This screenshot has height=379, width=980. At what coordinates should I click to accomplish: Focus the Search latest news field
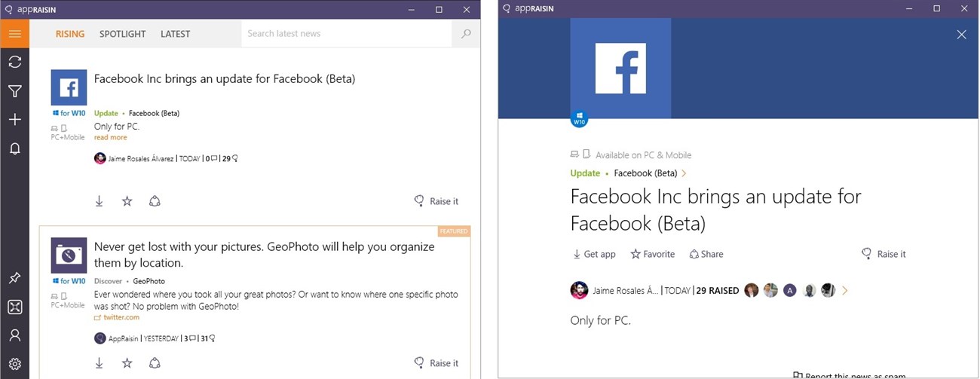(x=346, y=34)
